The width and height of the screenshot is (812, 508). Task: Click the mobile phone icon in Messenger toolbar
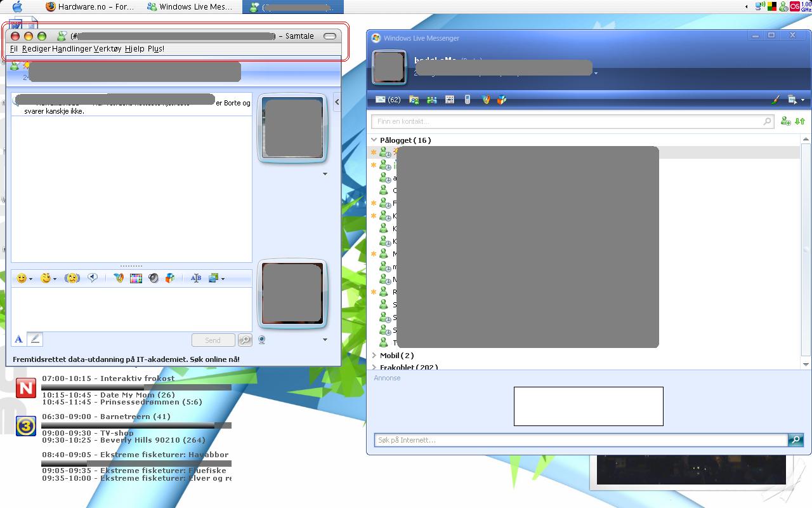(x=468, y=100)
